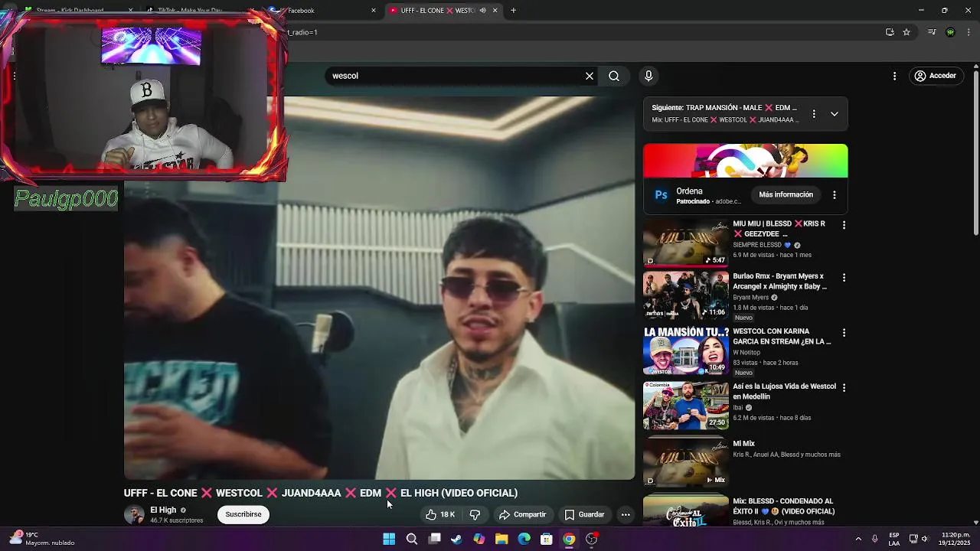Open the Mi Mix playlist title
Image resolution: width=980 pixels, height=551 pixels.
point(743,444)
